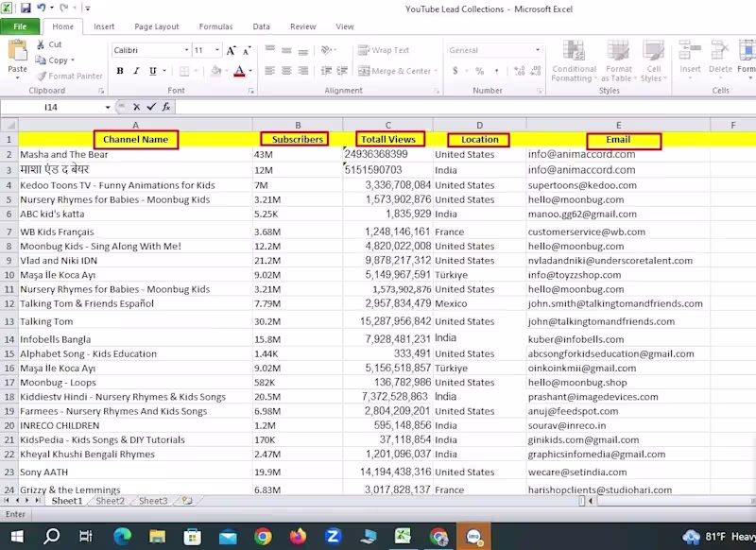The height and width of the screenshot is (550, 756).
Task: Toggle italic formatting
Action: coord(136,71)
